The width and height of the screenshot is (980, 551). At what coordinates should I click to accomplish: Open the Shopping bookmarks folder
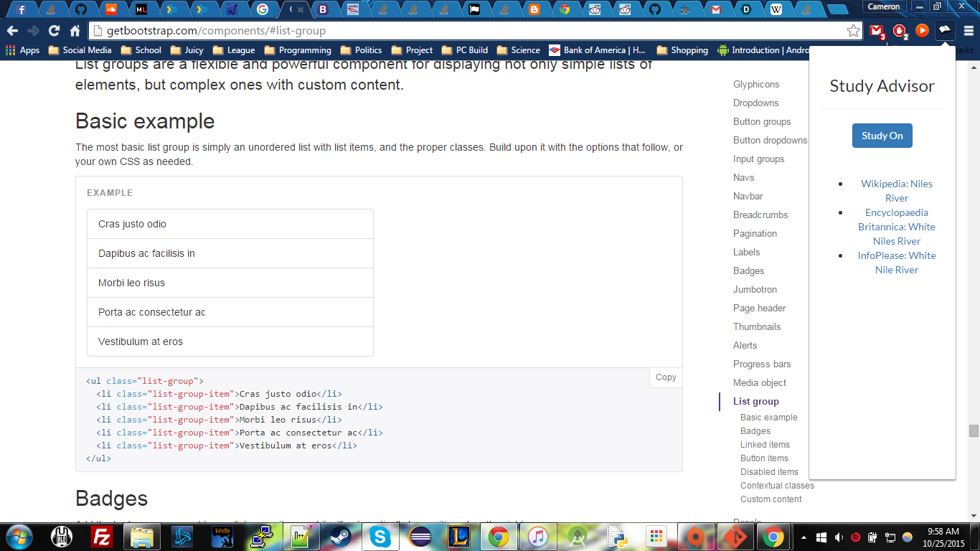682,50
